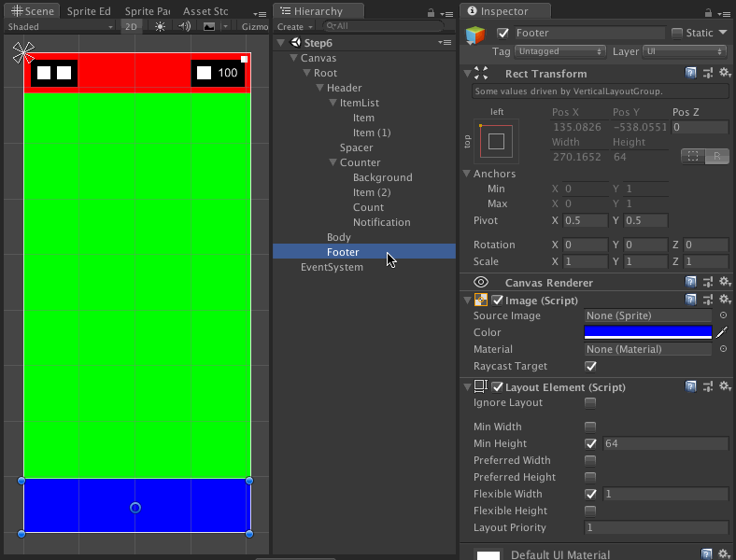Image resolution: width=736 pixels, height=560 pixels.
Task: Collapse the Canvas tree node
Action: [x=294, y=58]
